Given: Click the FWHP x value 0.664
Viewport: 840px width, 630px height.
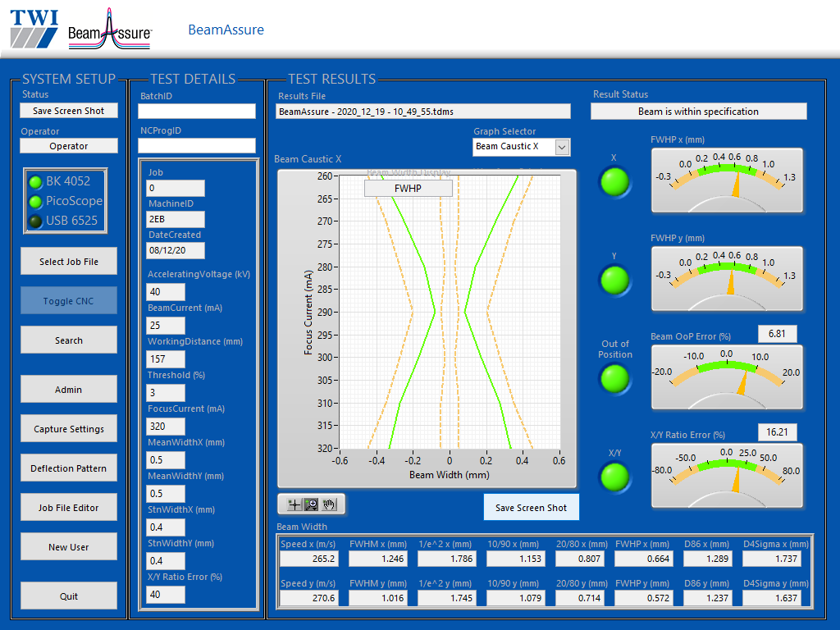Looking at the screenshot, I should point(643,559).
